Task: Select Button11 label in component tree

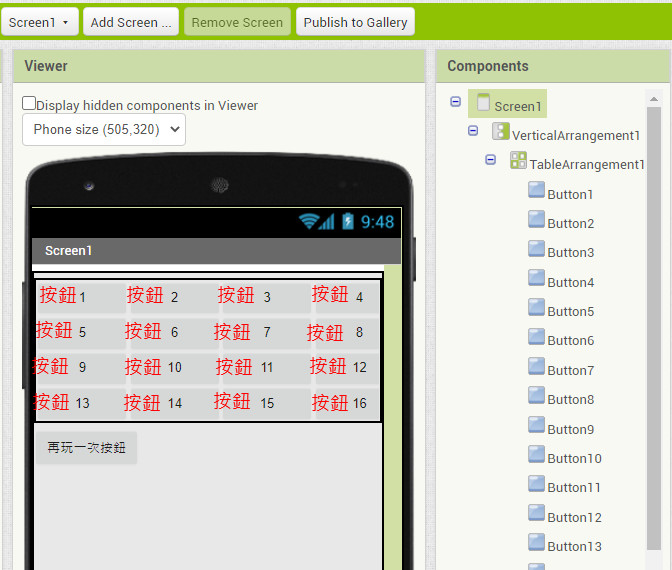Action: (x=574, y=488)
